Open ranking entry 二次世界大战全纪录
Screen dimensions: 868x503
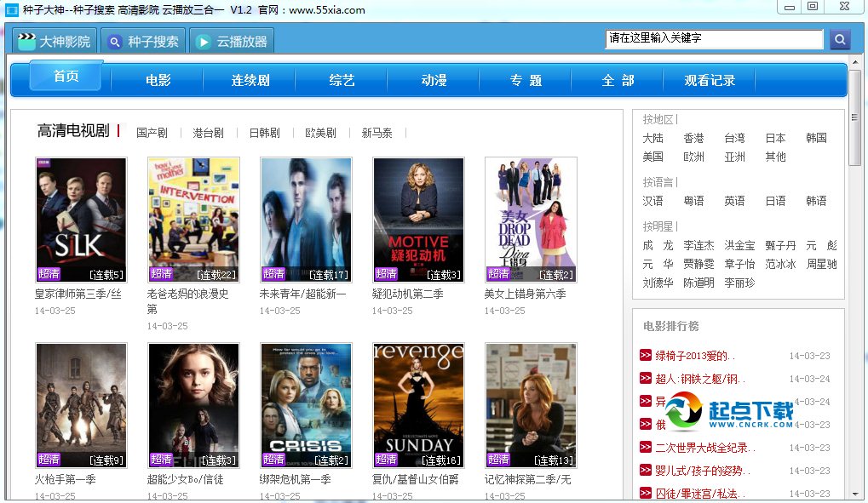tap(705, 448)
